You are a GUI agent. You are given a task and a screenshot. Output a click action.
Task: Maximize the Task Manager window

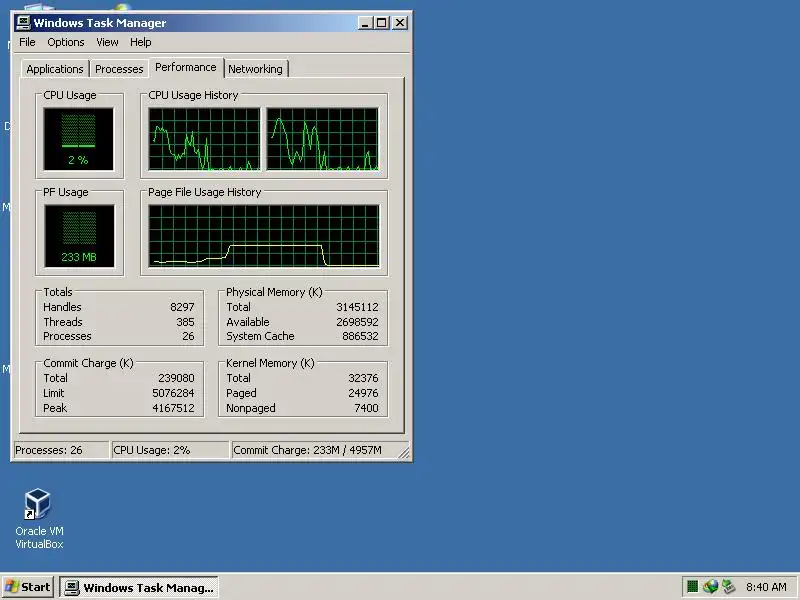[382, 23]
